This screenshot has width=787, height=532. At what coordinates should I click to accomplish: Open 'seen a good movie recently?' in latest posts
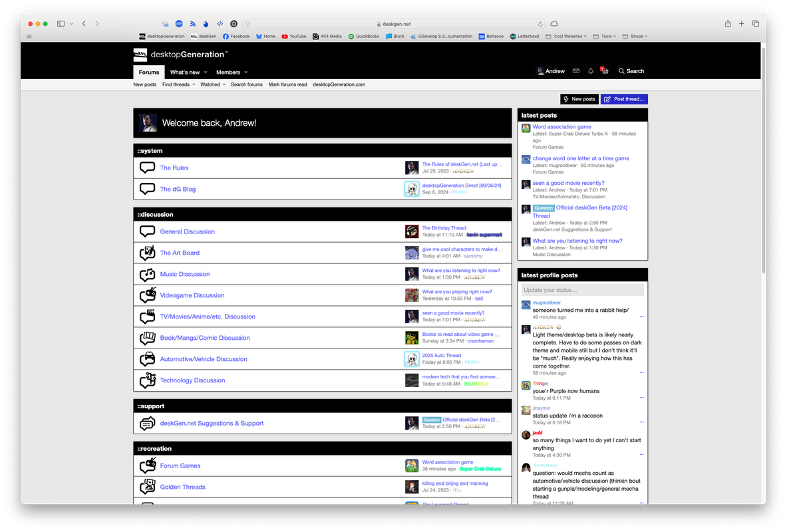point(568,183)
